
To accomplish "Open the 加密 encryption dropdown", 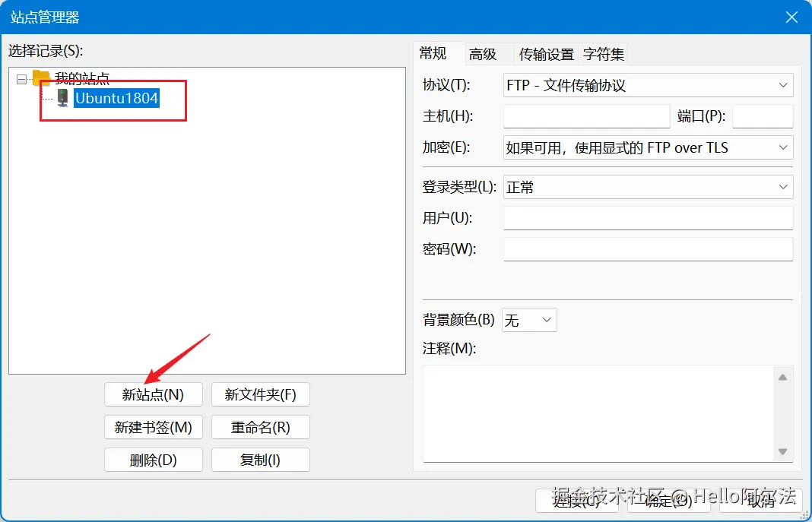I will [x=648, y=147].
